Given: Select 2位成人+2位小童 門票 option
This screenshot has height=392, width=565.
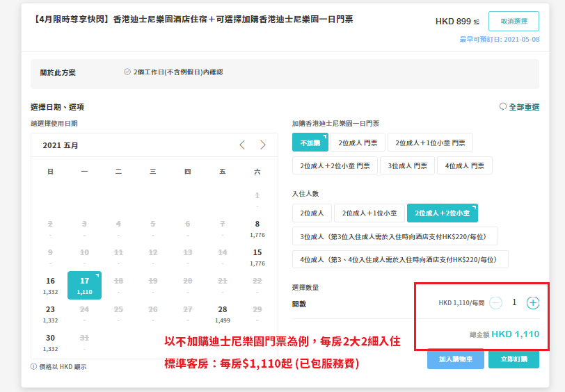Looking at the screenshot, I should [335, 165].
